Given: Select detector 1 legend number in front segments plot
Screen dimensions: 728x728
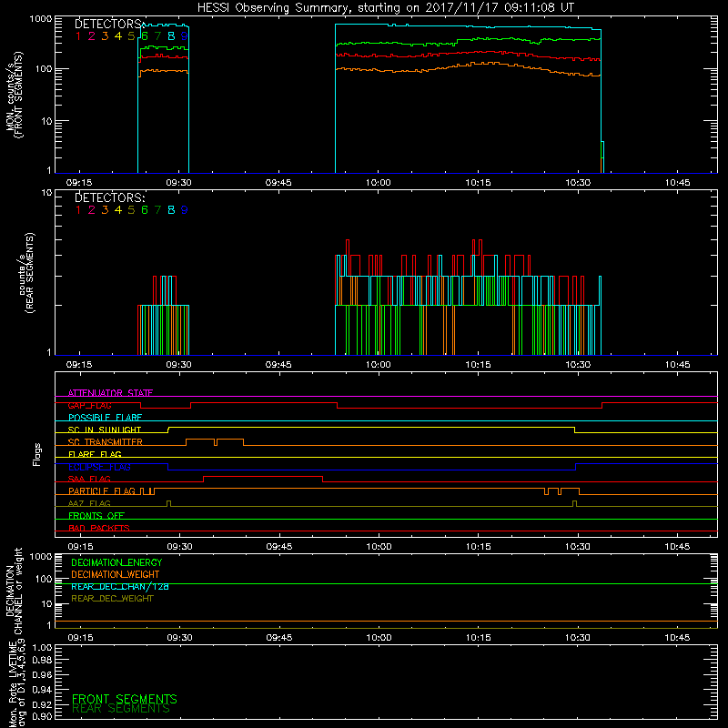Looking at the screenshot, I should (x=78, y=36).
